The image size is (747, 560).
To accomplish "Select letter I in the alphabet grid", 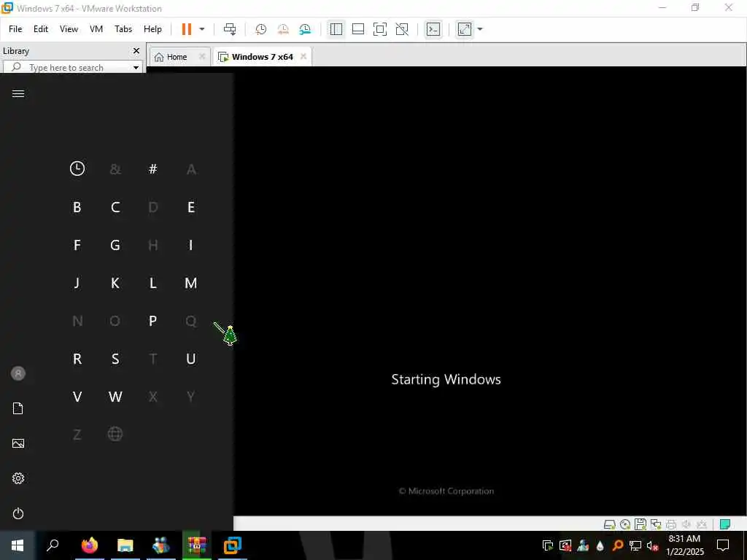I will pos(191,245).
